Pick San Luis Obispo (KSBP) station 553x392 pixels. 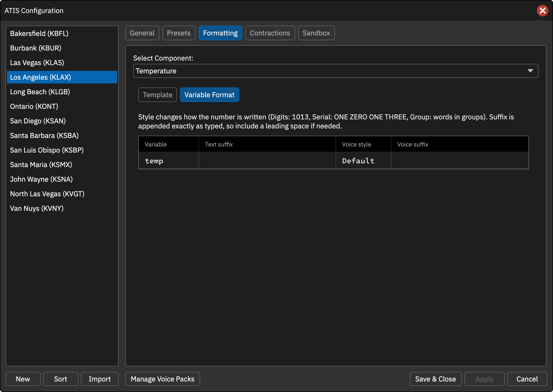(62, 150)
